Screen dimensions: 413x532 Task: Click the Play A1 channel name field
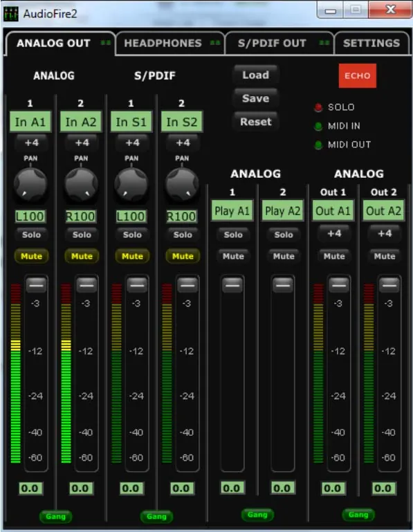click(x=232, y=211)
